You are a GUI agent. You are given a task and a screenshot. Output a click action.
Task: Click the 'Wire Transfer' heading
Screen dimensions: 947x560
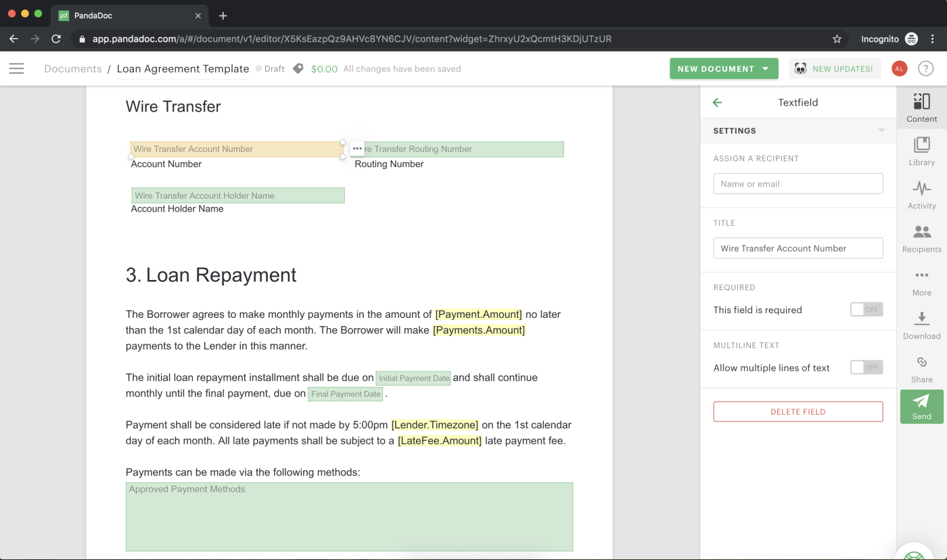(173, 106)
